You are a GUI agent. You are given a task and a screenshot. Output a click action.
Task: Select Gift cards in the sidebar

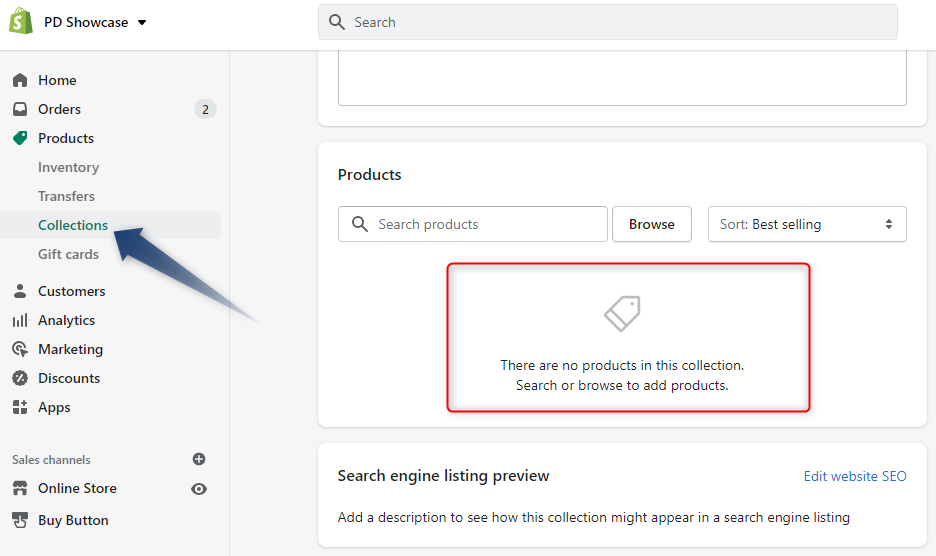coord(68,254)
